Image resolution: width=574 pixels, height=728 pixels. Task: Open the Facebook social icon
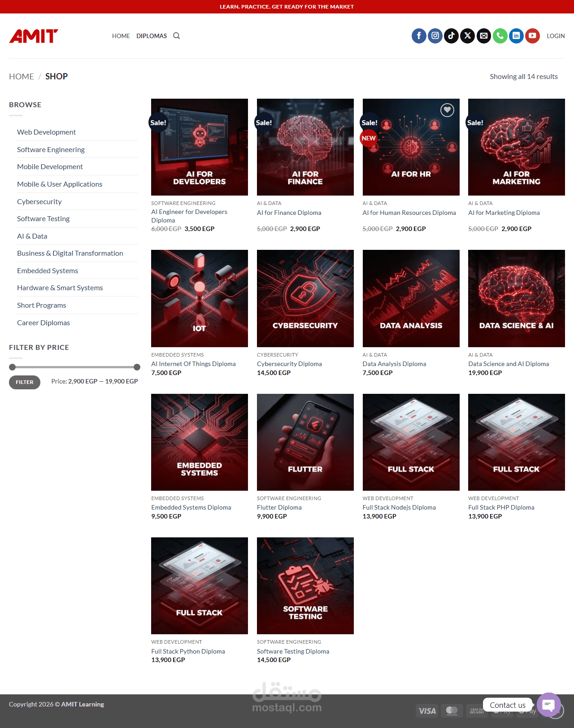[x=419, y=36]
